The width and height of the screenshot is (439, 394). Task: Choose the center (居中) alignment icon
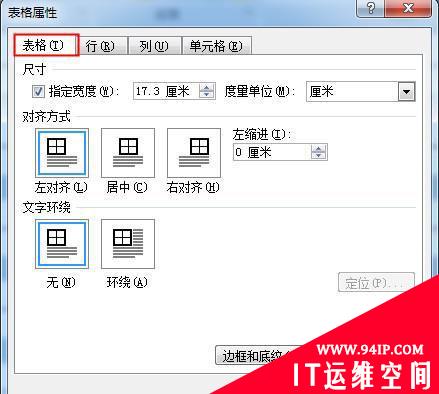click(128, 153)
